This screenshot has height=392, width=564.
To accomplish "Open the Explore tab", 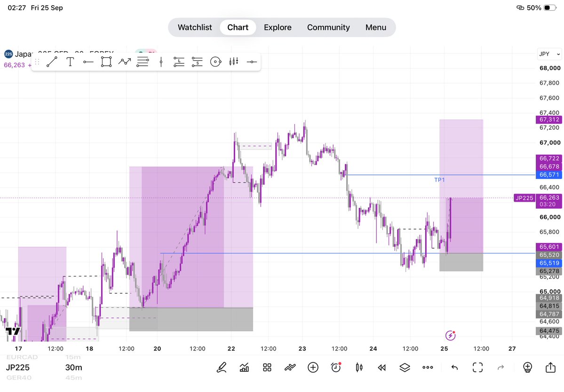I will coord(278,27).
